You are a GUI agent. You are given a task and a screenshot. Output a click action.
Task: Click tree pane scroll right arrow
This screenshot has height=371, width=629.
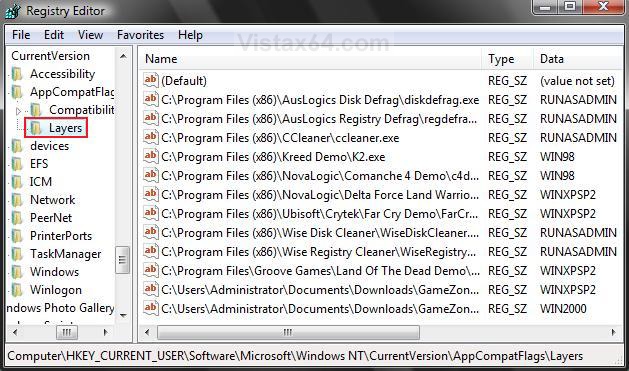pyautogui.click(x=106, y=332)
